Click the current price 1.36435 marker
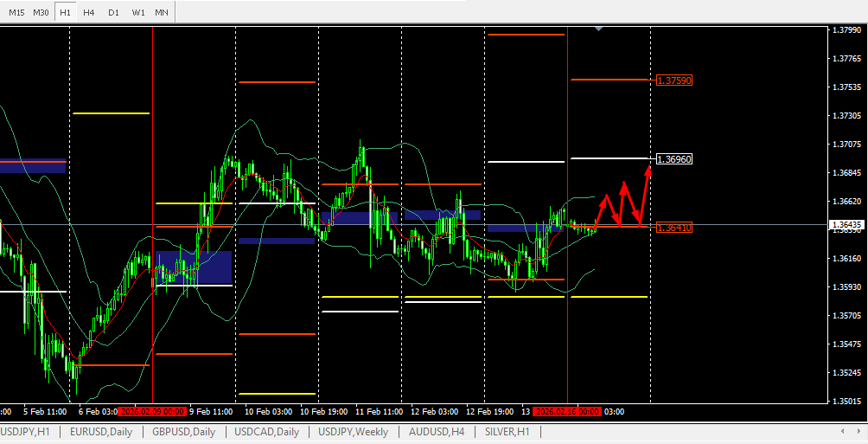Screen dimensions: 868x444 (847, 224)
